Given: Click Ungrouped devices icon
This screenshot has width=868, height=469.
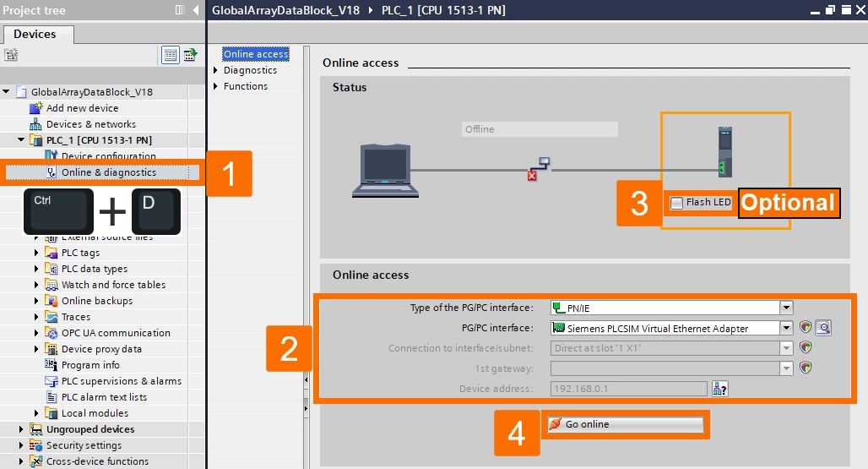Looking at the screenshot, I should pos(36,429).
